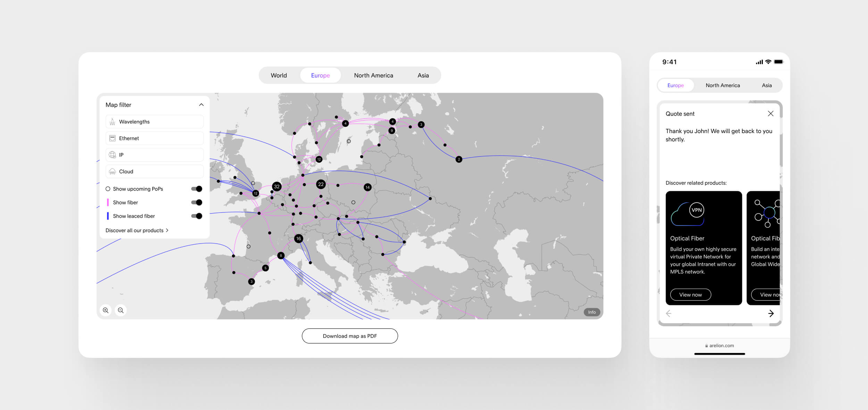Click Download map as PDF button
This screenshot has width=868, height=410.
(350, 336)
